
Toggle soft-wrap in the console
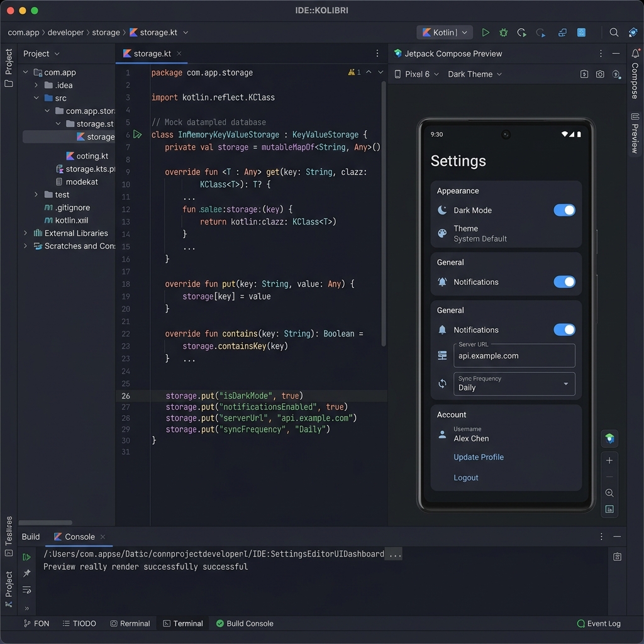point(26,590)
